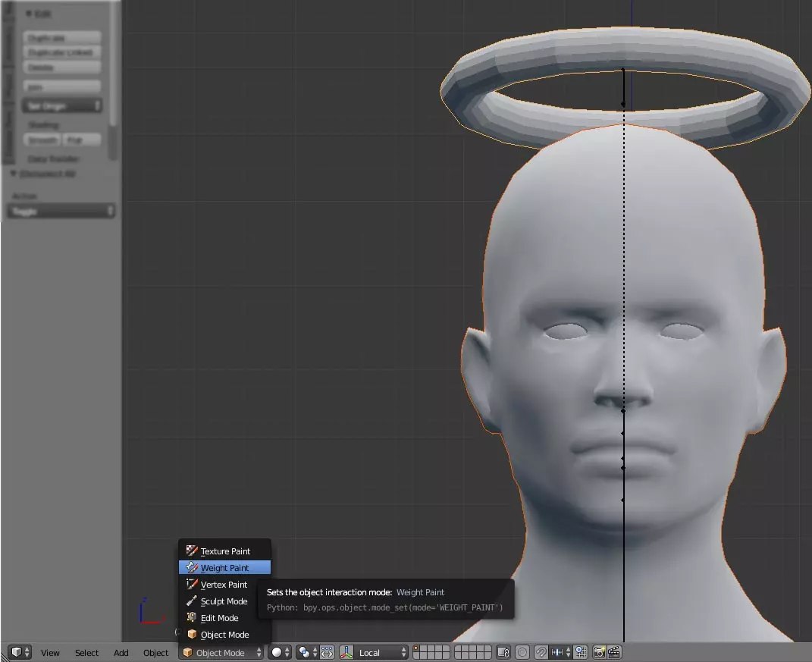Viewport: 812px width, 662px height.
Task: Expand the Set Origin dropdown
Action: (x=62, y=106)
